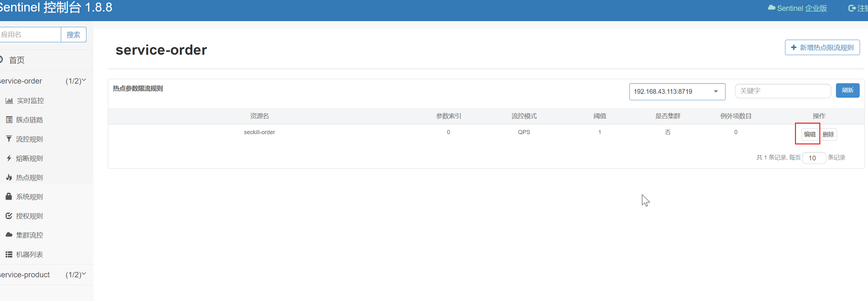The width and height of the screenshot is (868, 301).
Task: Click the 例外项数目 column header
Action: pos(735,116)
